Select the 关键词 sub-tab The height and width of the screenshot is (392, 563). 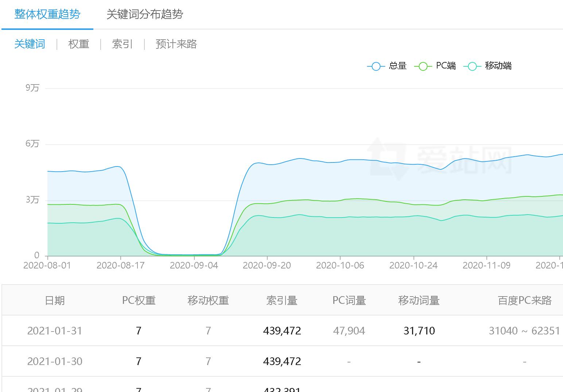coord(30,44)
